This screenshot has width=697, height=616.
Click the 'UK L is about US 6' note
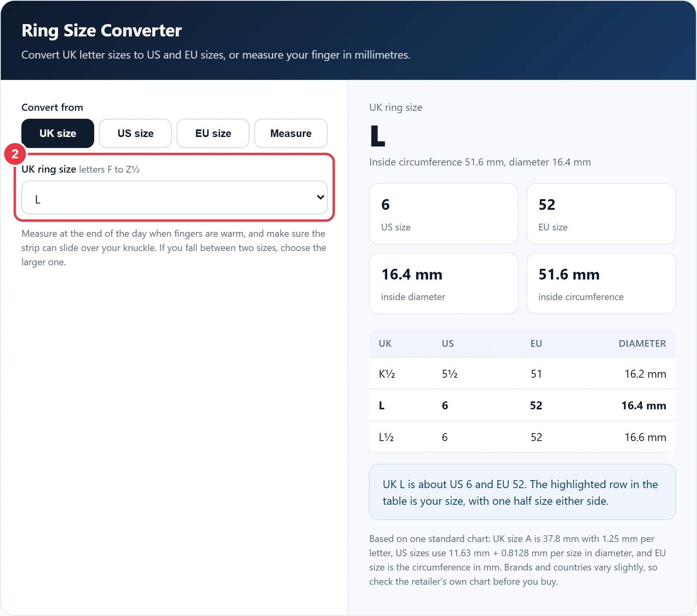[522, 492]
